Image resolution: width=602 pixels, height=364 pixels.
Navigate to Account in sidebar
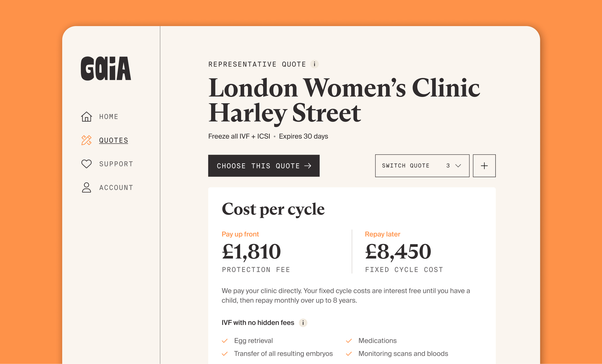click(116, 187)
